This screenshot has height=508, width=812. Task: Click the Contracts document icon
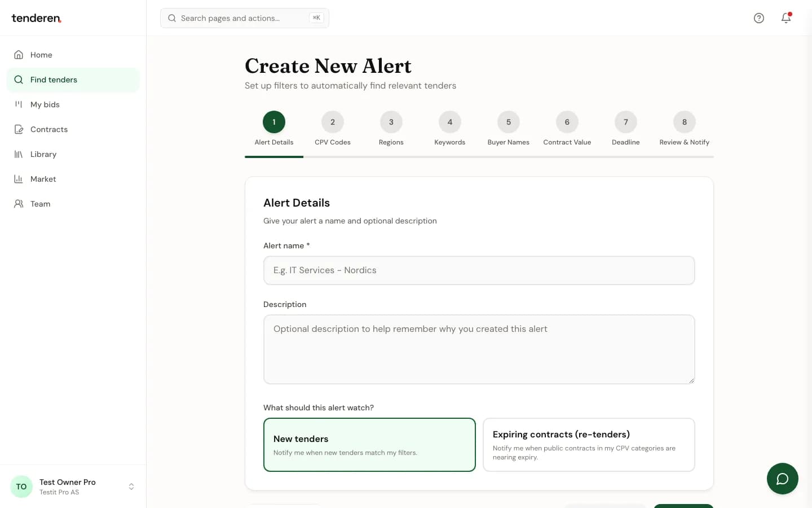pyautogui.click(x=19, y=129)
